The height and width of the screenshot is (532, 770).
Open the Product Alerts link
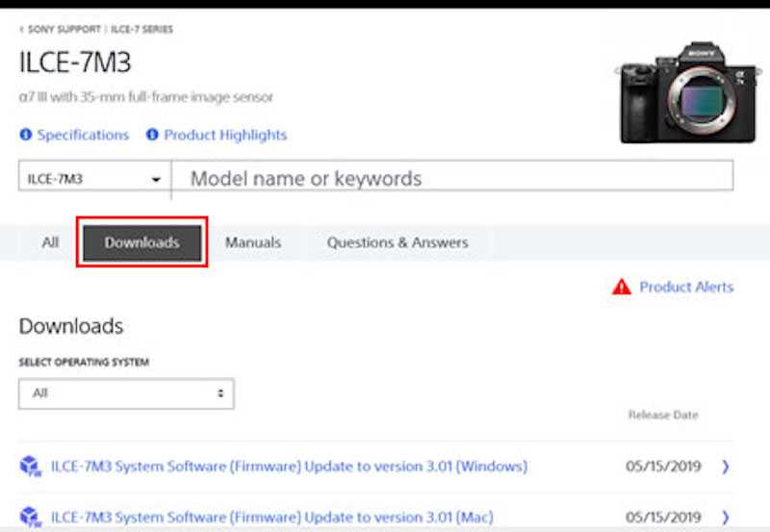tap(686, 287)
